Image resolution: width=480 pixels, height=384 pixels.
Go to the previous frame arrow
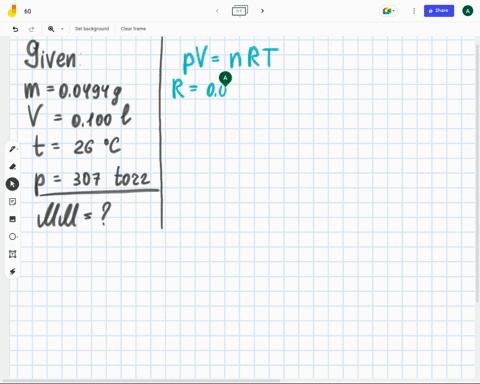point(217,11)
